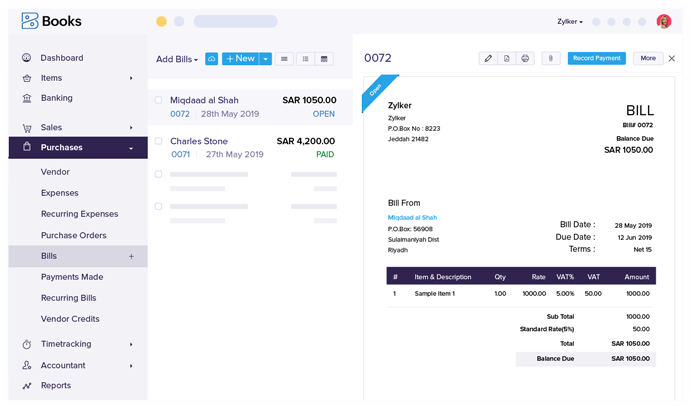Click the attachment paperclip icon
This screenshot has width=691, height=408.
tap(551, 58)
